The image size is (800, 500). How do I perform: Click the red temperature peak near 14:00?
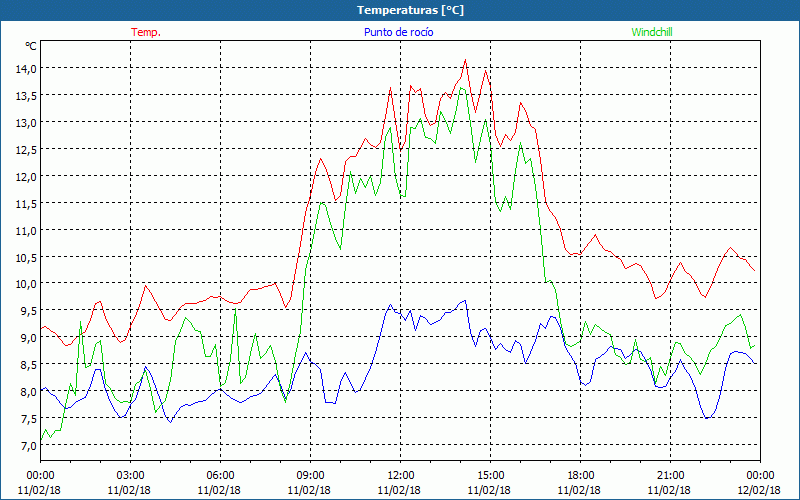pos(465,60)
